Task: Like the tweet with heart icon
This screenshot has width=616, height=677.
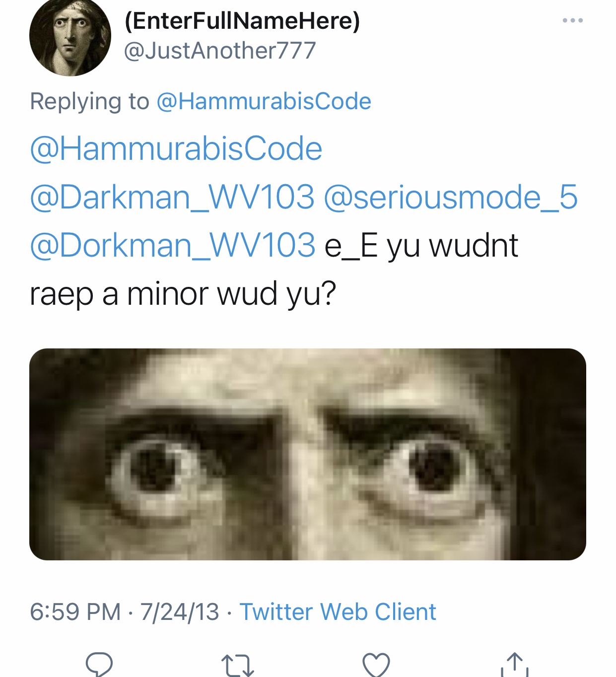Action: pos(376,665)
